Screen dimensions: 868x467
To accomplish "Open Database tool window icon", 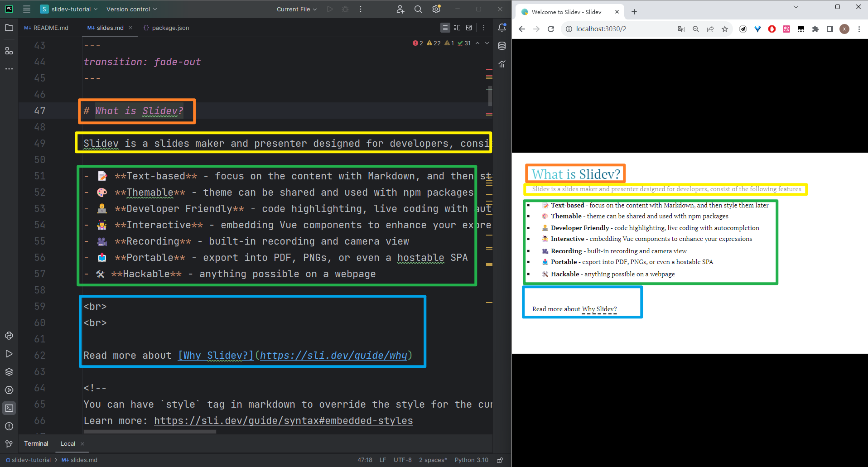I will click(x=502, y=46).
